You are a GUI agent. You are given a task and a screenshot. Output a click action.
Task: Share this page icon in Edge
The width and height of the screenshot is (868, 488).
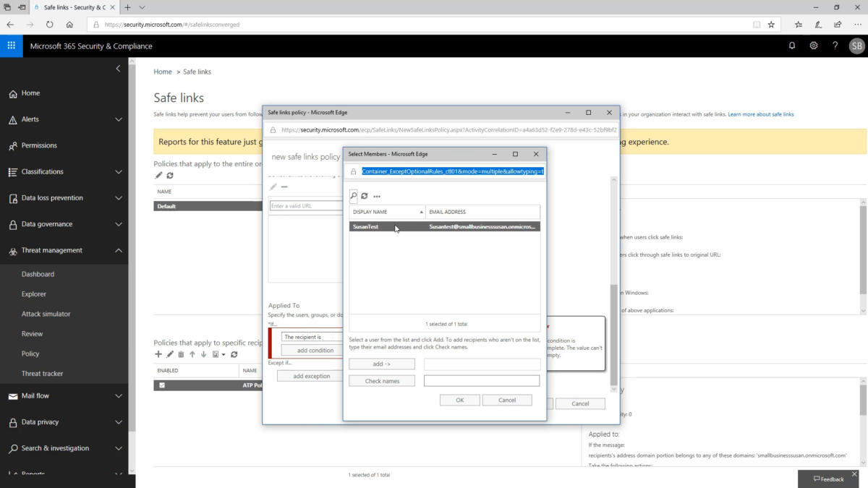tap(838, 24)
